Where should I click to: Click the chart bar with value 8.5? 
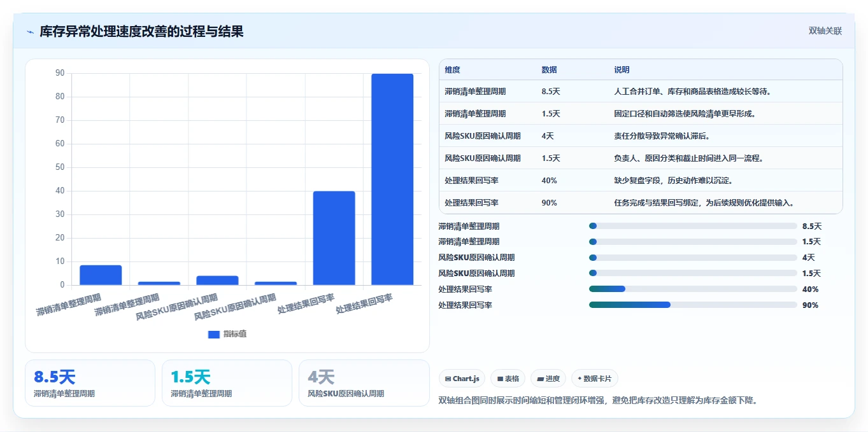(101, 275)
